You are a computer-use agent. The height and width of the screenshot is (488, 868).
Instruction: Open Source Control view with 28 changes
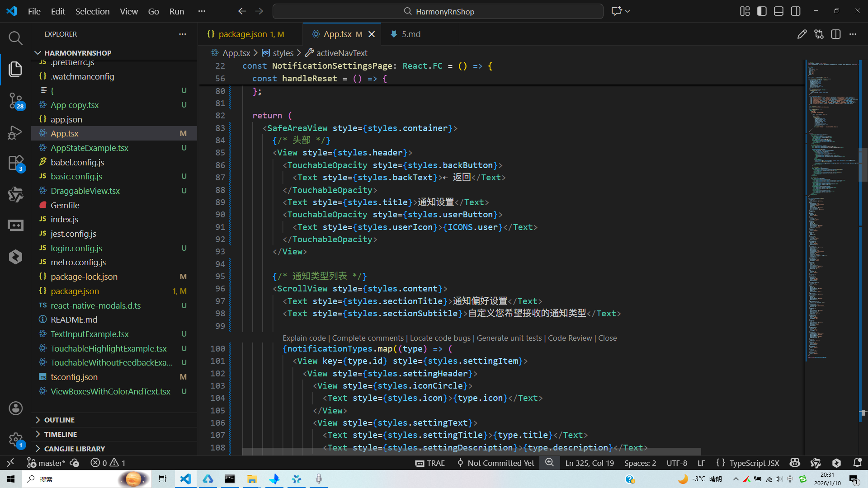pos(15,100)
